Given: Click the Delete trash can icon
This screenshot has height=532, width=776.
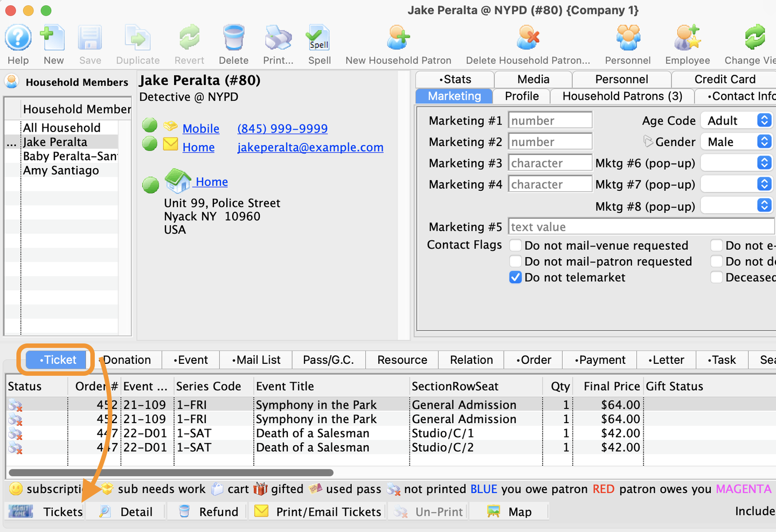Looking at the screenshot, I should point(233,38).
